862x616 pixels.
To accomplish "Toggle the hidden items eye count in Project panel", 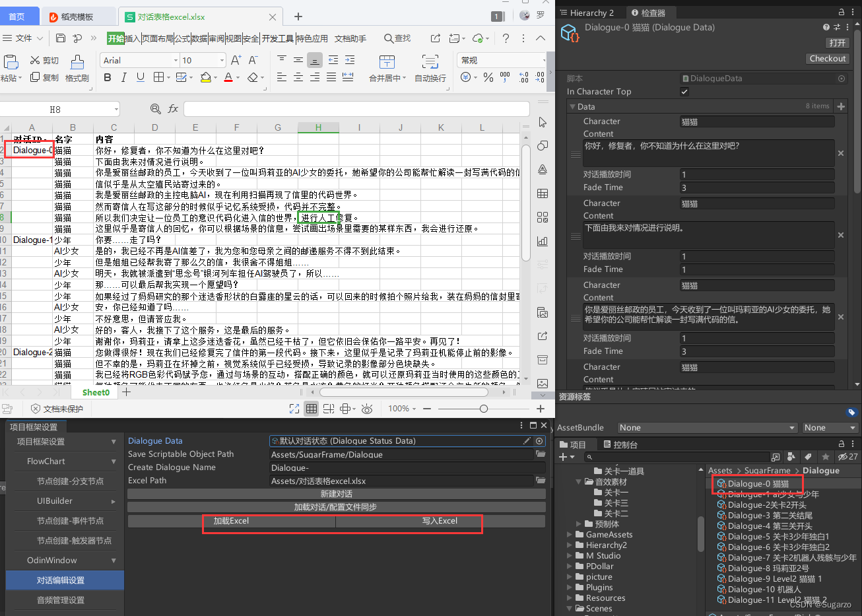I will (847, 456).
